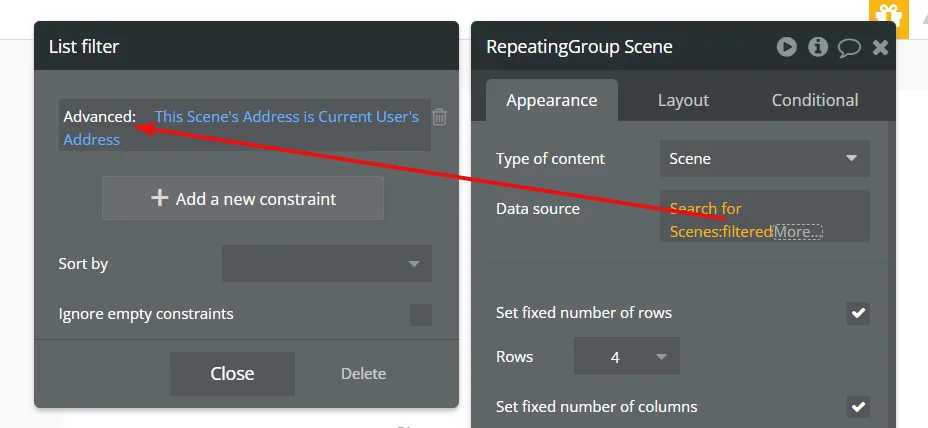Click More... in Data source expression
Image resolution: width=928 pixels, height=428 pixels.
coord(798,232)
